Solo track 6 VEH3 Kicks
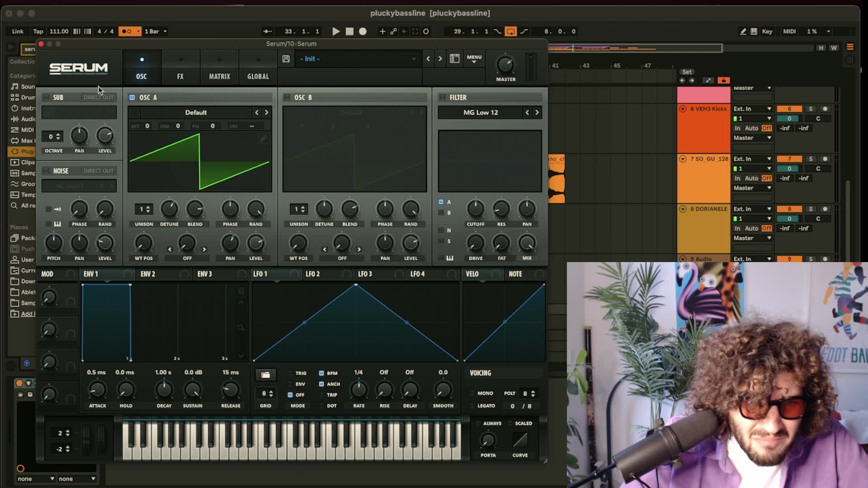Viewport: 868px width, 488px height. [x=811, y=109]
